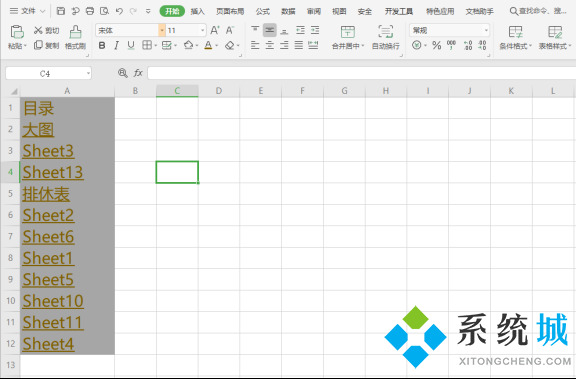Apply distributed alignment icon
Viewport: 576px width, 379px height.
313,45
